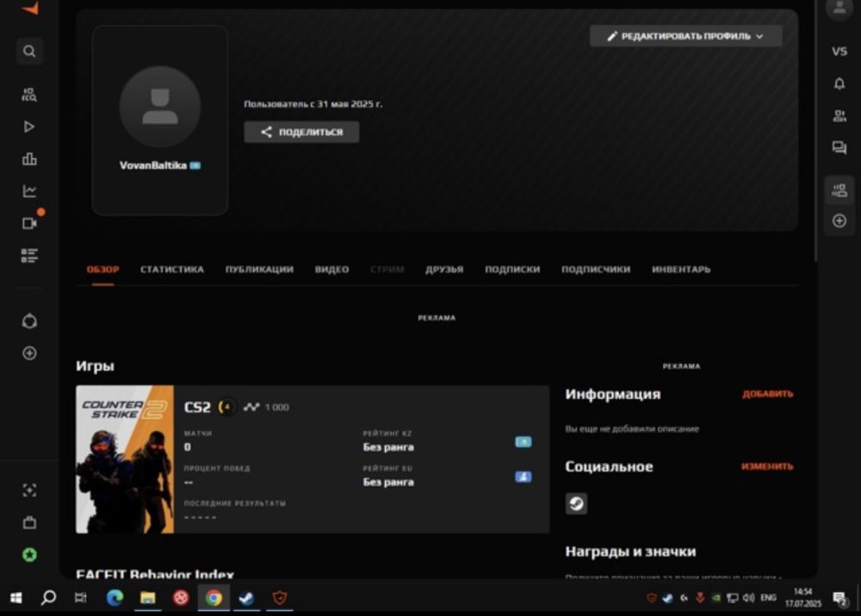Expand the Редактировать профиль dropdown
Image resolution: width=861 pixels, height=616 pixels.
pyautogui.click(x=685, y=36)
